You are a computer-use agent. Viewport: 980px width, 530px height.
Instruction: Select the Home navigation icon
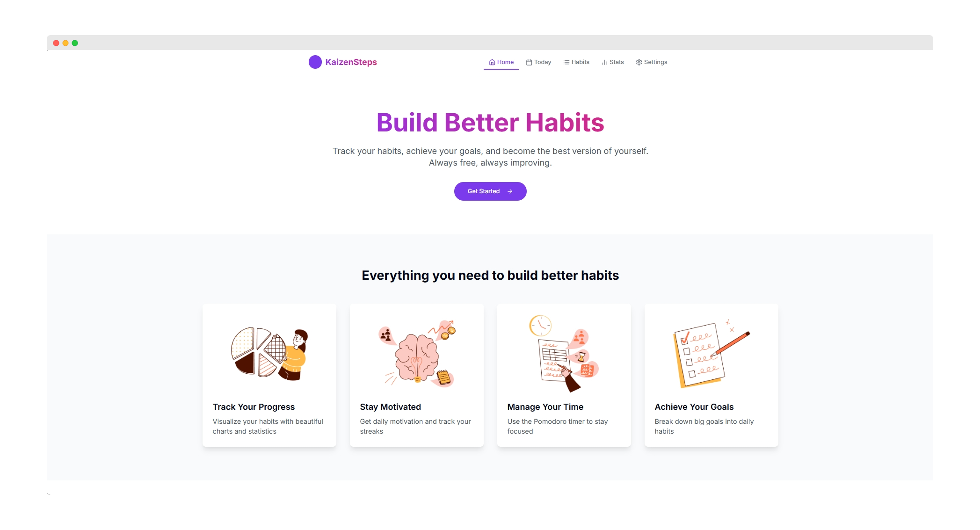pyautogui.click(x=491, y=62)
